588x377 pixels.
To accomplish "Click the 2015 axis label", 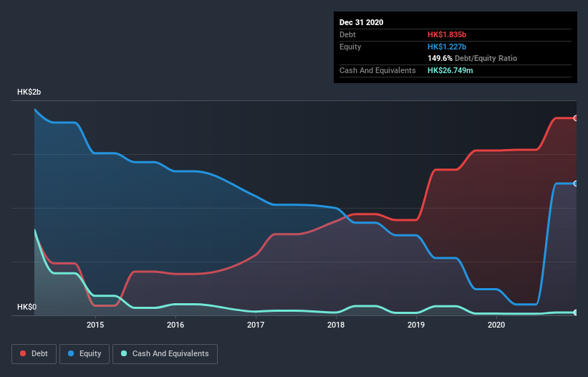I will (x=95, y=325).
